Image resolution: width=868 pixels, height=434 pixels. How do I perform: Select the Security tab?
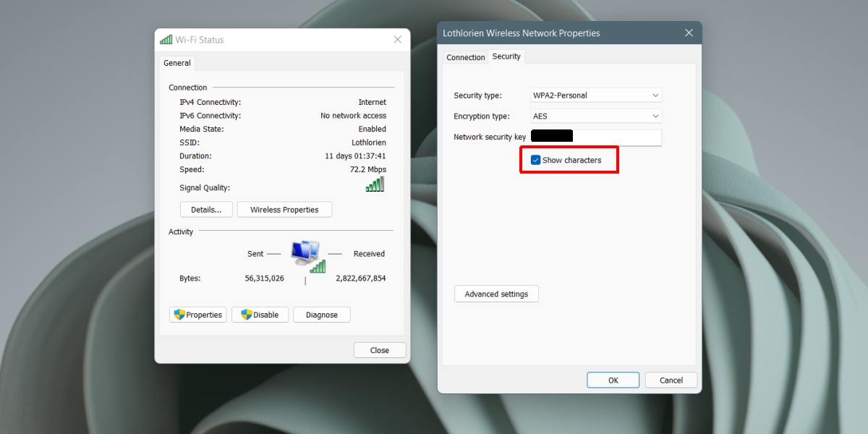click(506, 56)
